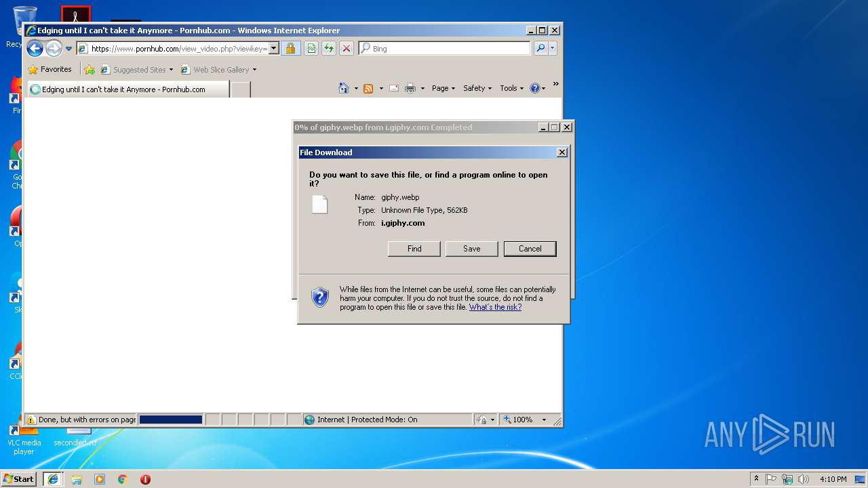Stop loading with the red X icon
Image resolution: width=868 pixels, height=488 pixels.
point(346,48)
